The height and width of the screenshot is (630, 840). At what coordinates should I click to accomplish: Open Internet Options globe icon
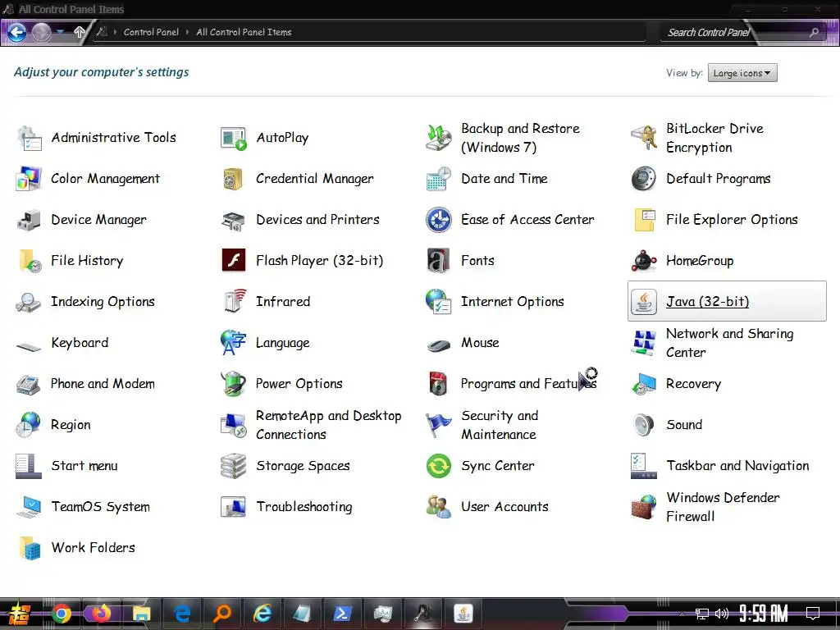(439, 302)
